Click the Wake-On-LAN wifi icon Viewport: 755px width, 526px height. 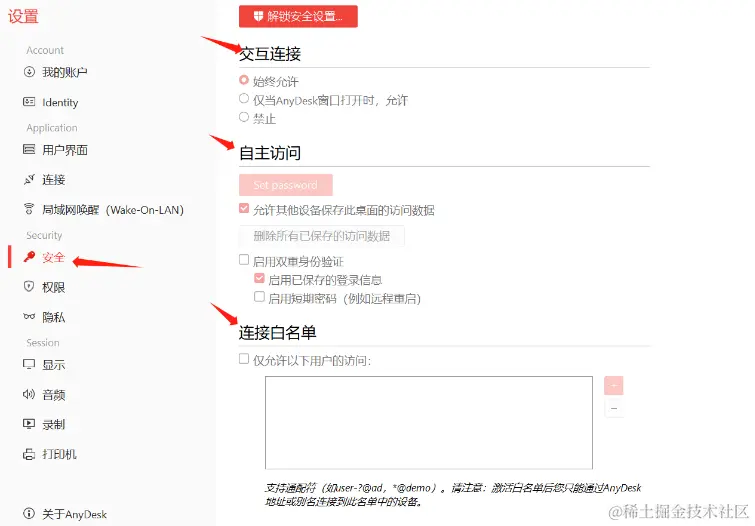tap(29, 209)
